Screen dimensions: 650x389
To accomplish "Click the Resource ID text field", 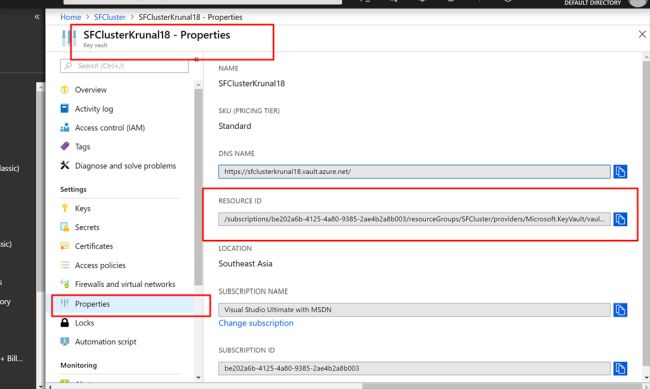I will point(414,219).
